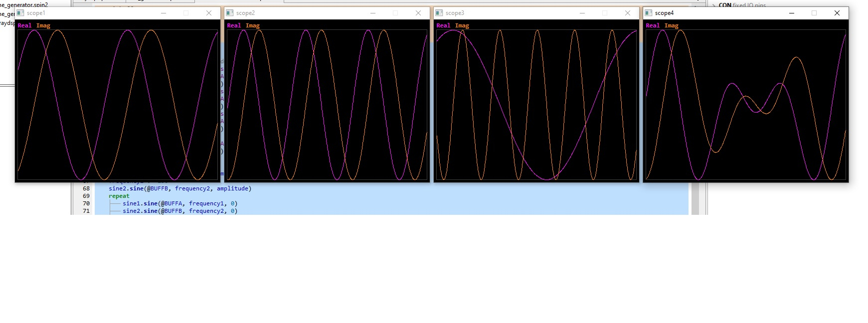
Task: Click line number 70 in the gutter
Action: (x=86, y=203)
